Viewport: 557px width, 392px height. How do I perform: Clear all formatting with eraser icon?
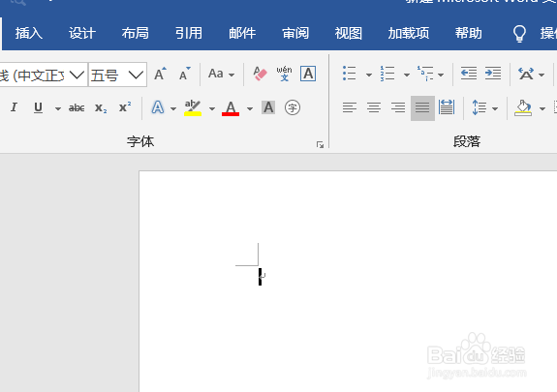pos(260,74)
